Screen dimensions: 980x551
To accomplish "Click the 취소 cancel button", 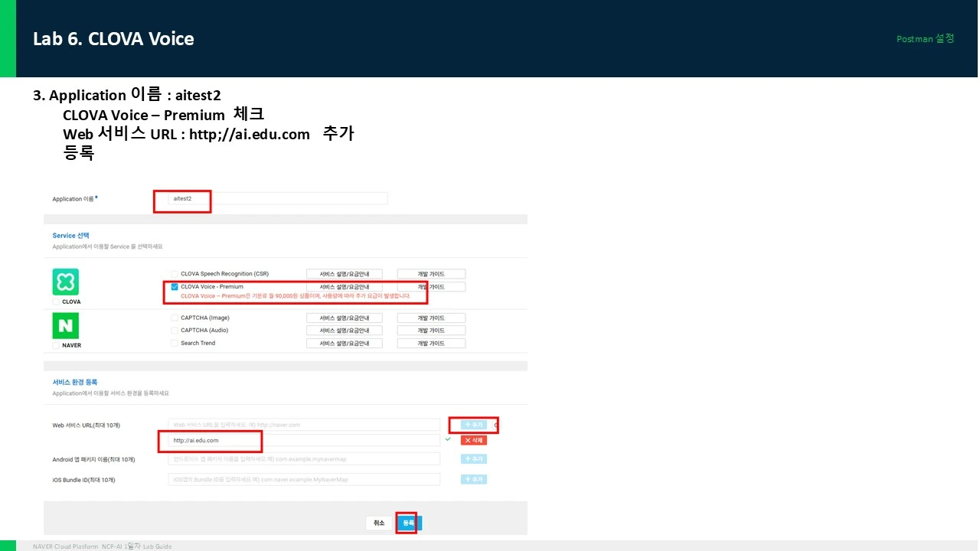I will click(x=379, y=523).
